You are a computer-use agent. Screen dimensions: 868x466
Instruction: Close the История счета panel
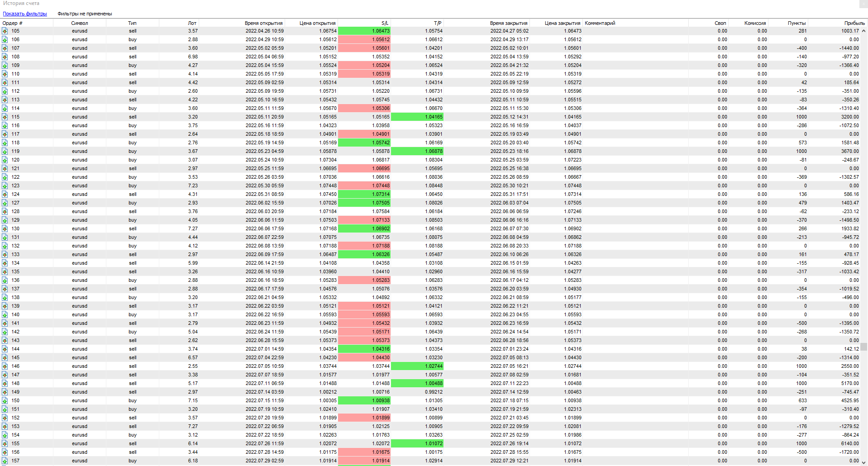pyautogui.click(x=863, y=4)
